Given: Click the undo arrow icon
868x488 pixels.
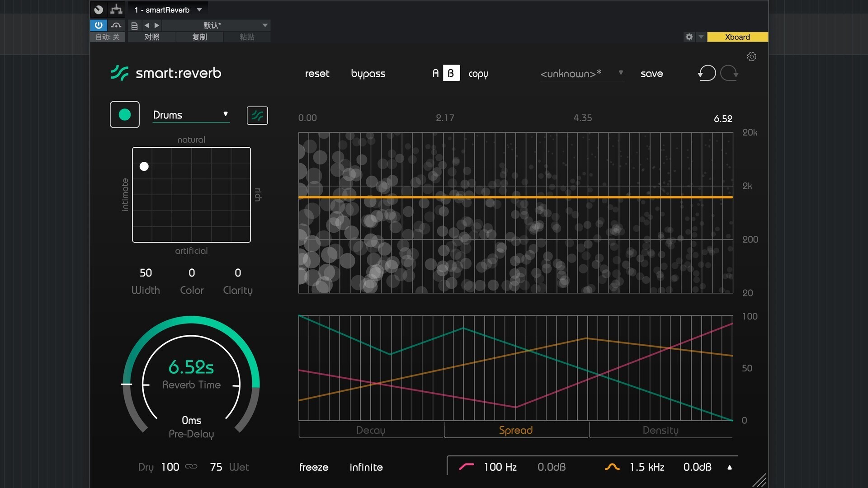Looking at the screenshot, I should tap(707, 73).
